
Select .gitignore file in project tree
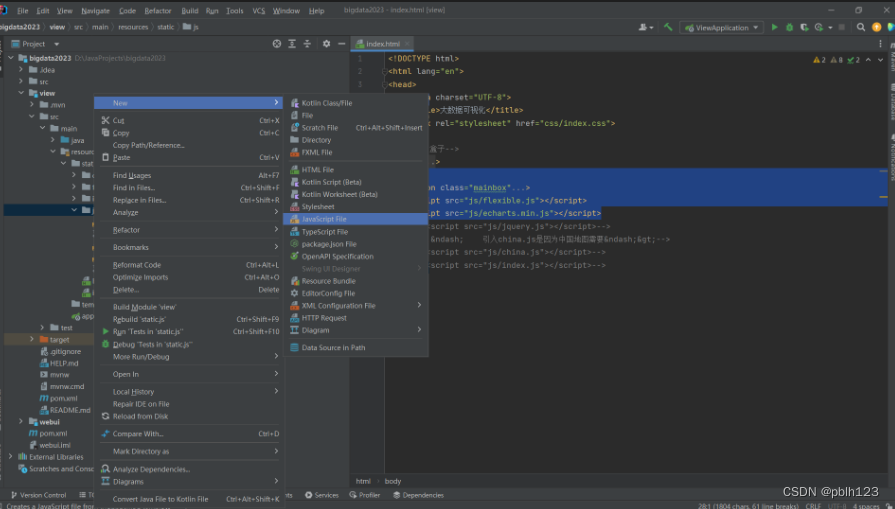click(61, 352)
